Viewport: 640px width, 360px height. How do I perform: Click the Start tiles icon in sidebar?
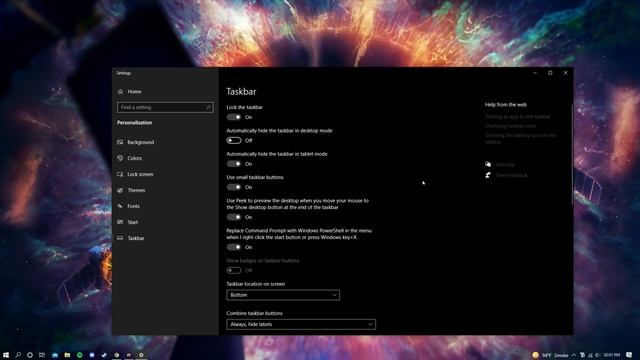[x=120, y=222]
